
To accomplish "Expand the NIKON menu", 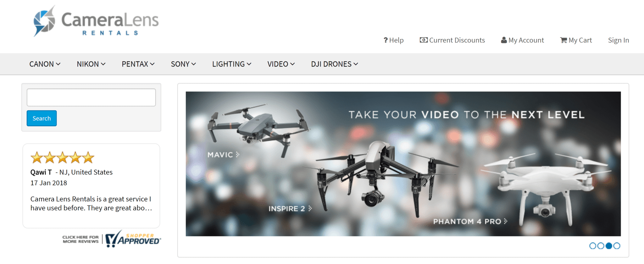I will [91, 64].
